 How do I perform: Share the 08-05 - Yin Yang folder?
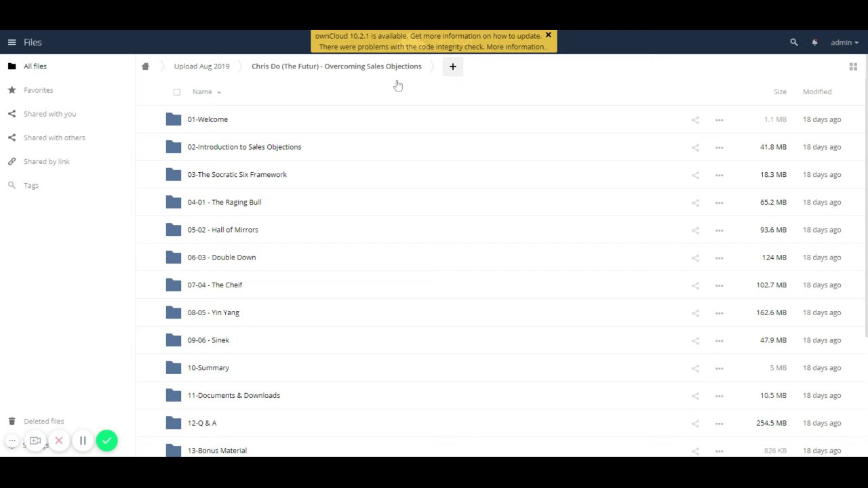[x=695, y=313]
